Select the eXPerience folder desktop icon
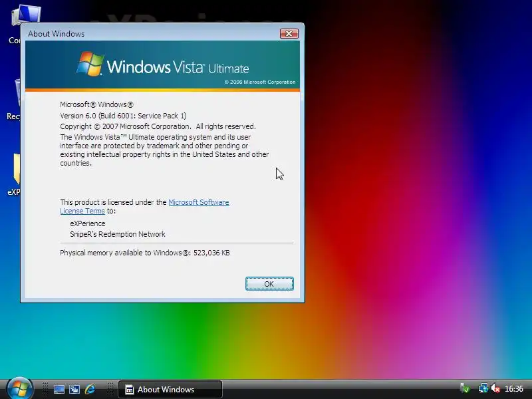This screenshot has height=399, width=532. 13,174
